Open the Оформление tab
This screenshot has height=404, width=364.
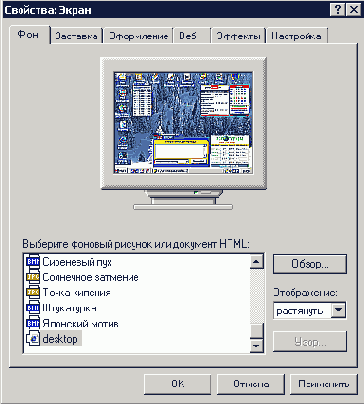pyautogui.click(x=138, y=36)
